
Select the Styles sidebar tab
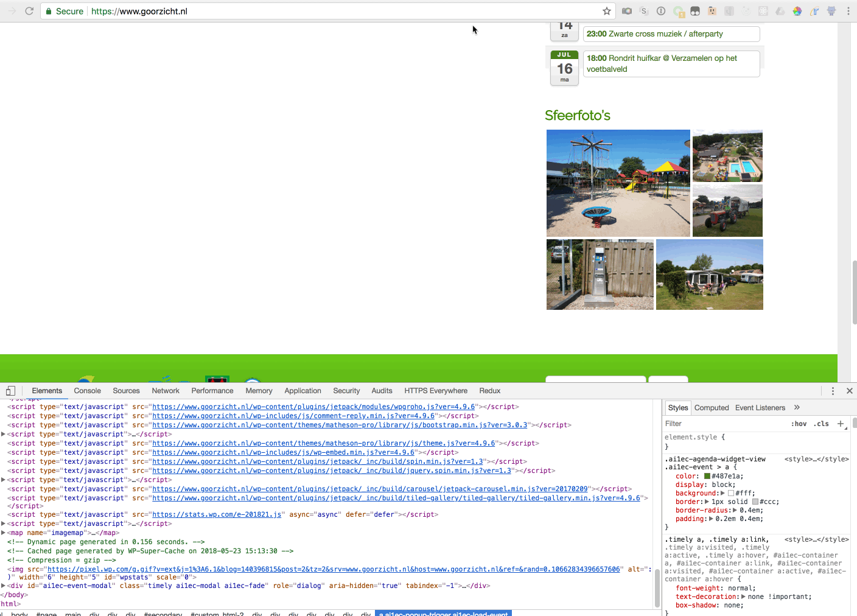coord(677,408)
